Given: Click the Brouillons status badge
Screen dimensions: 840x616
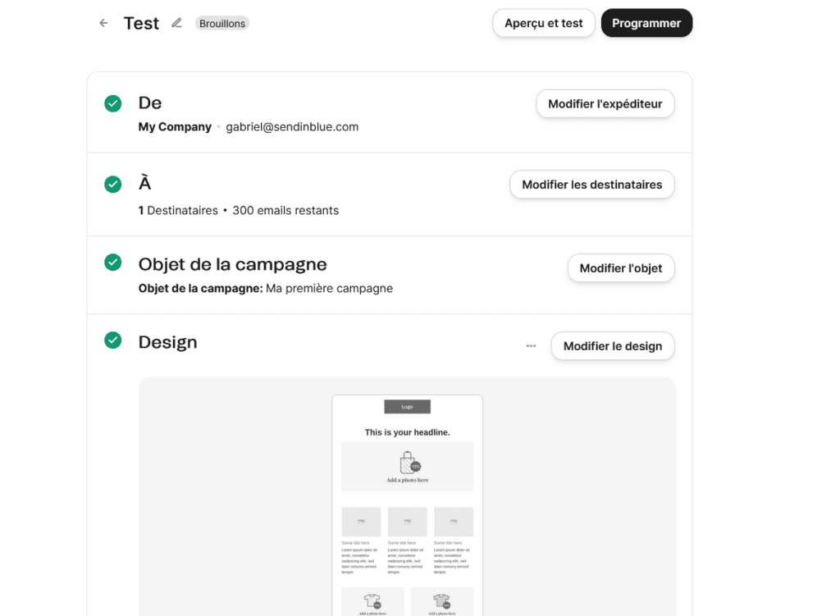Looking at the screenshot, I should coord(221,24).
